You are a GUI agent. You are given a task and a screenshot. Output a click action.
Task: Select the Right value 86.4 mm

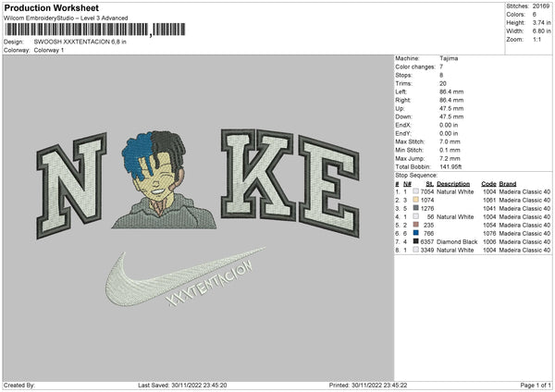point(451,100)
